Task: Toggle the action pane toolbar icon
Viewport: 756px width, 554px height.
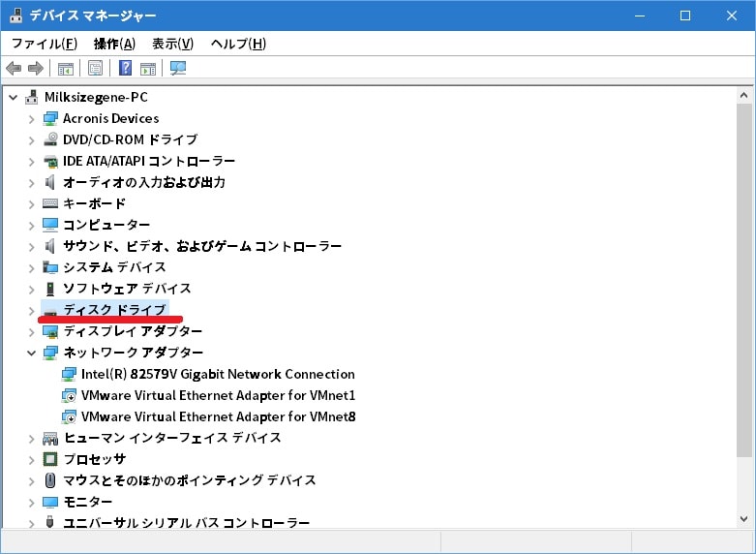Action: tap(148, 69)
